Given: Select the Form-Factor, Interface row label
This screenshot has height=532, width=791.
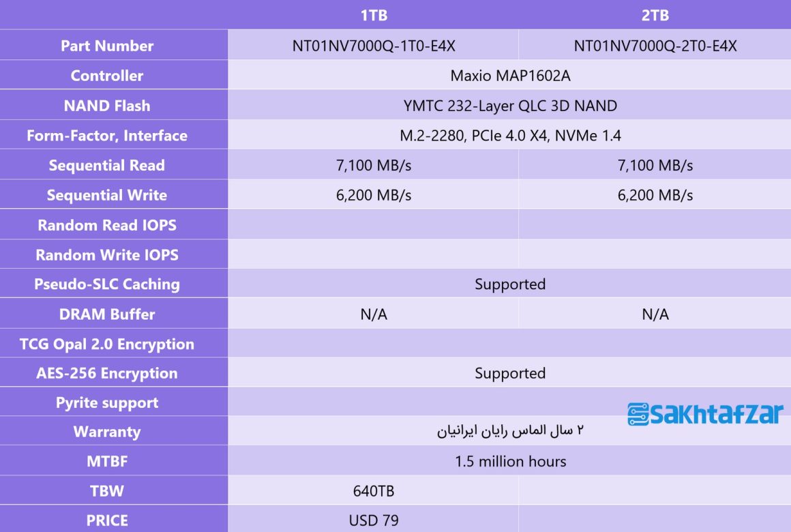Looking at the screenshot, I should pos(107,136).
